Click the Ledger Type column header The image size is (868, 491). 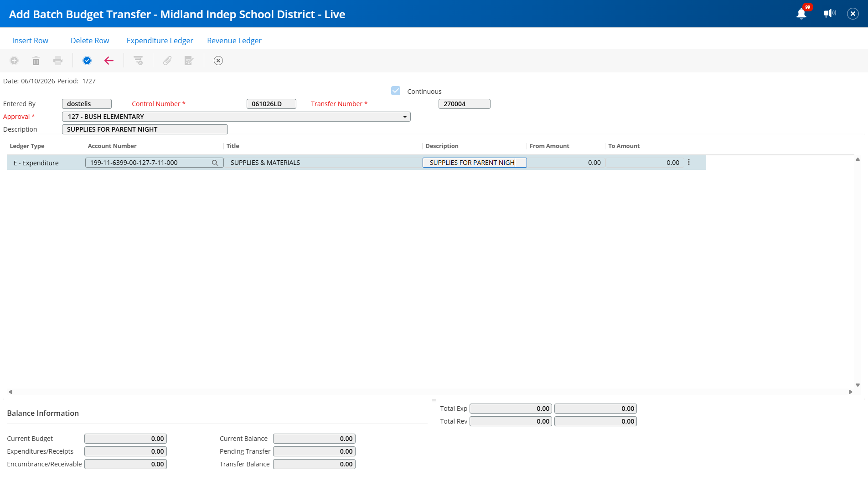pos(27,146)
